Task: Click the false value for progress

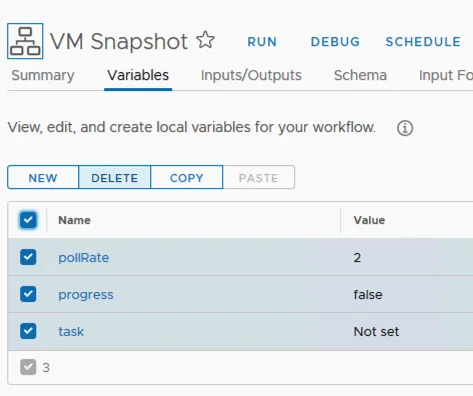Action: pyautogui.click(x=368, y=295)
